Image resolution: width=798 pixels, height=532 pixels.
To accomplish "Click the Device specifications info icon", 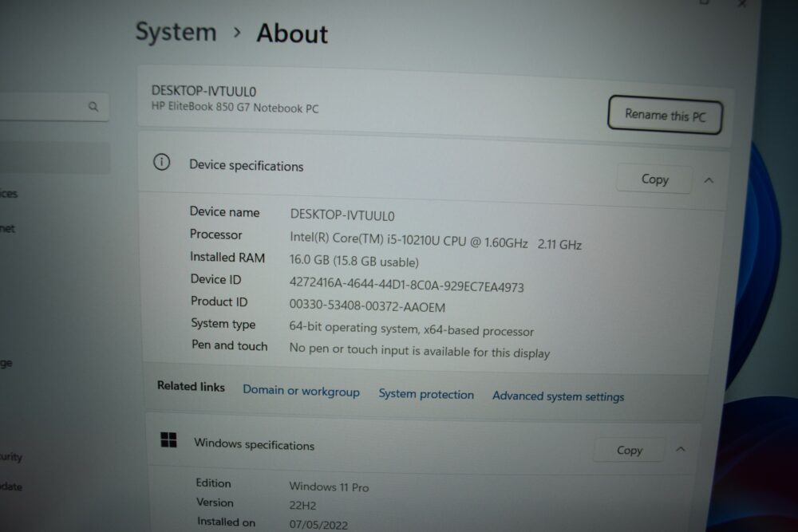I will [162, 162].
